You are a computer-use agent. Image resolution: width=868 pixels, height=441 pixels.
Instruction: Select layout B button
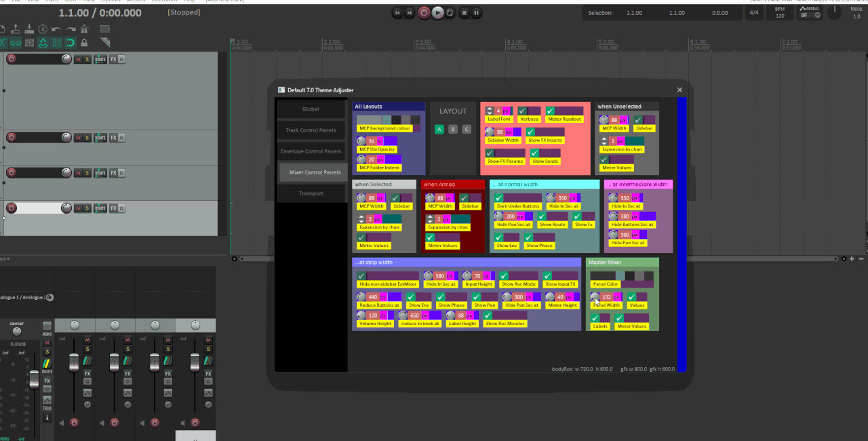[x=453, y=129]
